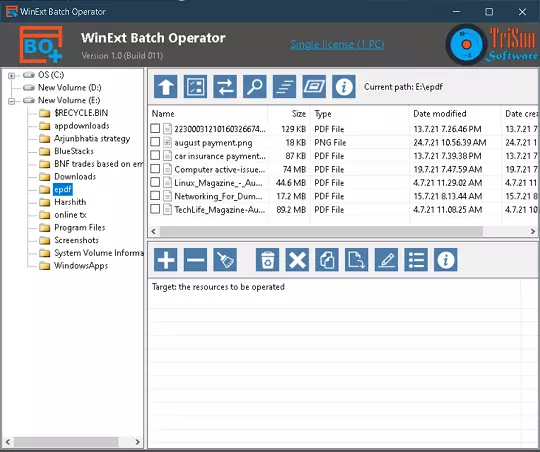
Task: Click the sort lines toolbar icon
Action: (284, 86)
